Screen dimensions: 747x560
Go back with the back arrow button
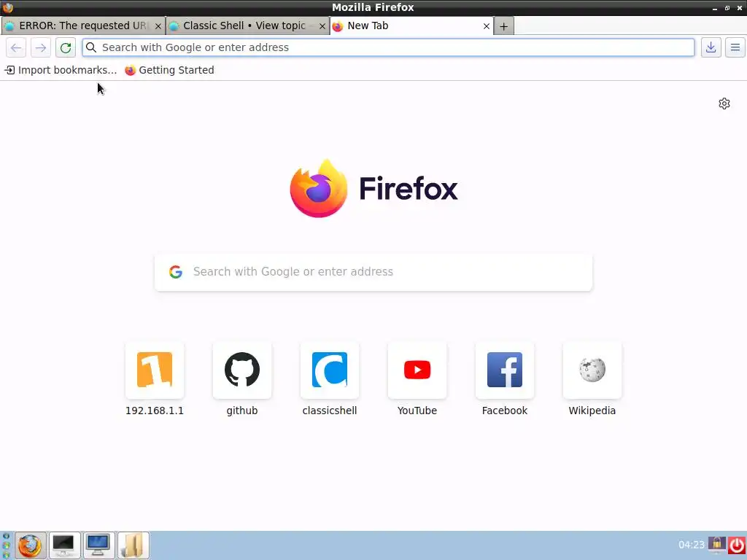click(x=16, y=47)
